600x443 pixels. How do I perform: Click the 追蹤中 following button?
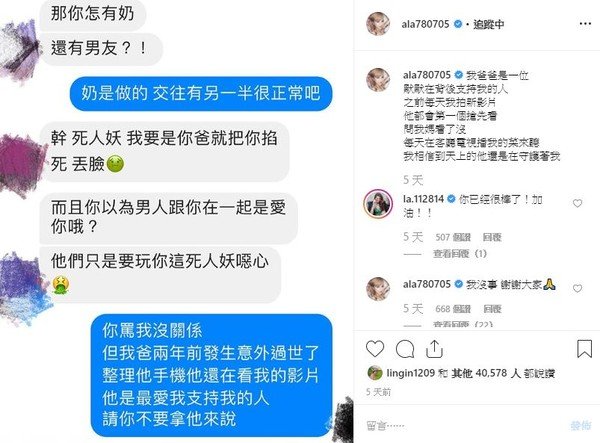(x=489, y=24)
